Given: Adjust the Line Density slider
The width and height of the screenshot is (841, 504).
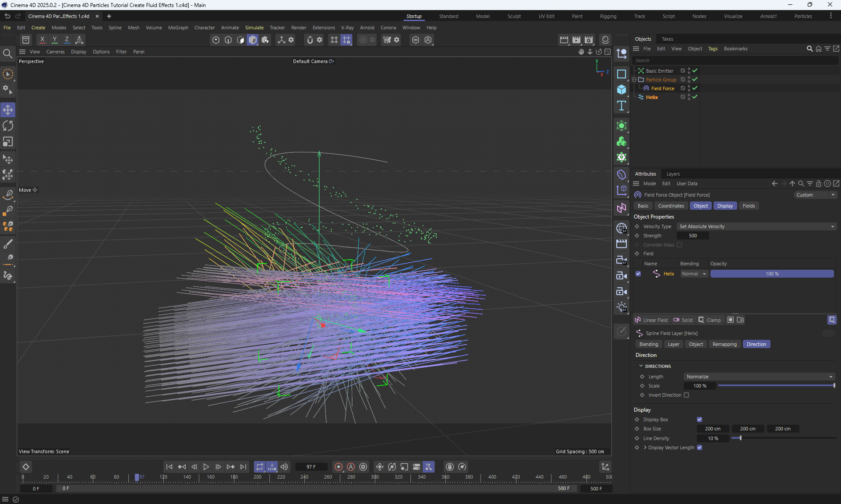Looking at the screenshot, I should [x=740, y=438].
